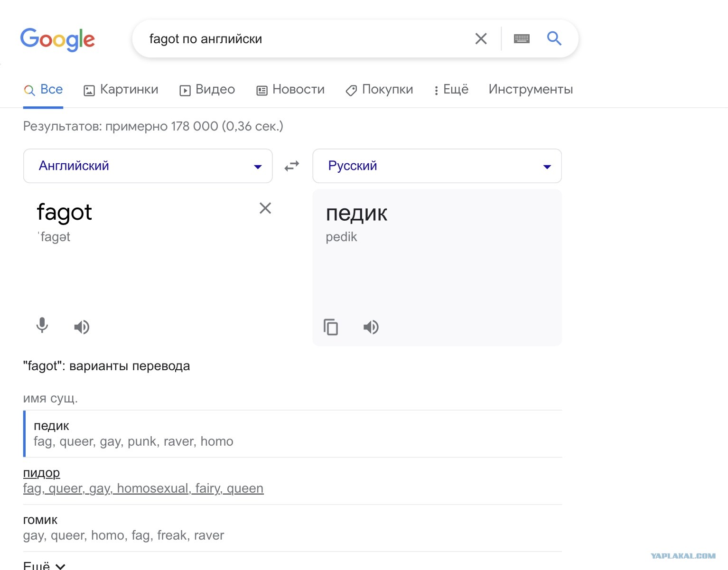Open the Английский source language dropdown
The image size is (728, 570).
148,166
